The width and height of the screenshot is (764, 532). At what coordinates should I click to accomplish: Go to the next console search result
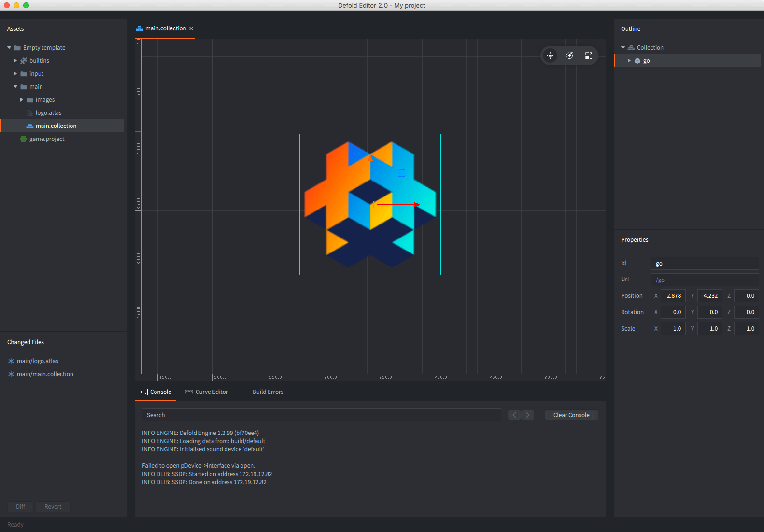tap(527, 415)
